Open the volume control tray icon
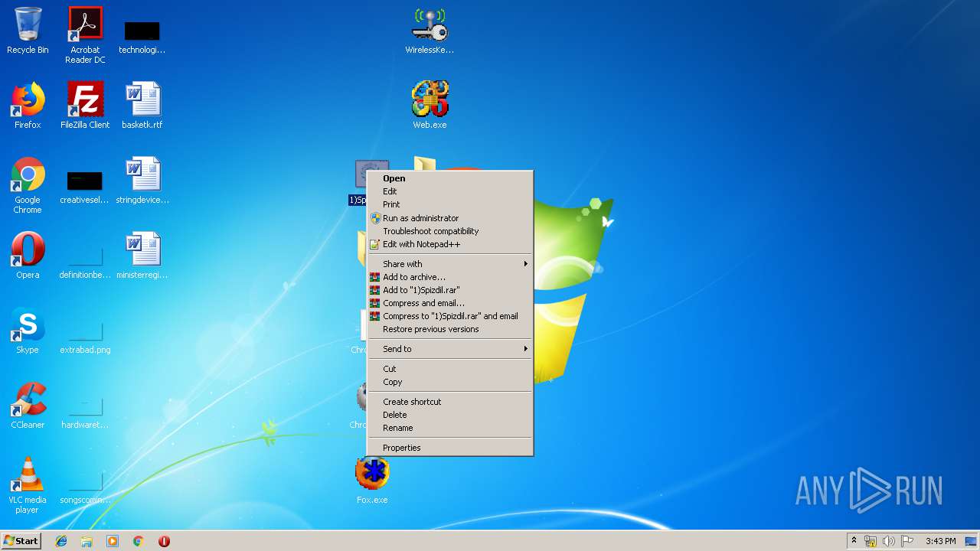980x551 pixels. point(889,541)
